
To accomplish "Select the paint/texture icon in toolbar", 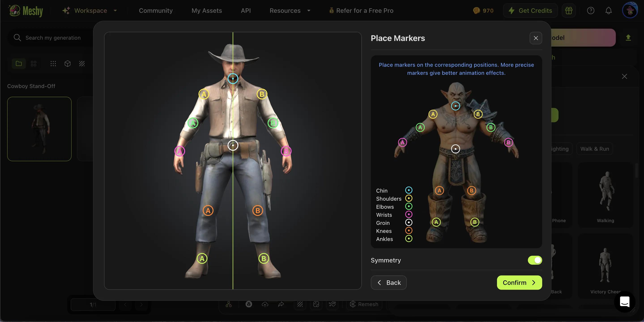I will pos(82,63).
